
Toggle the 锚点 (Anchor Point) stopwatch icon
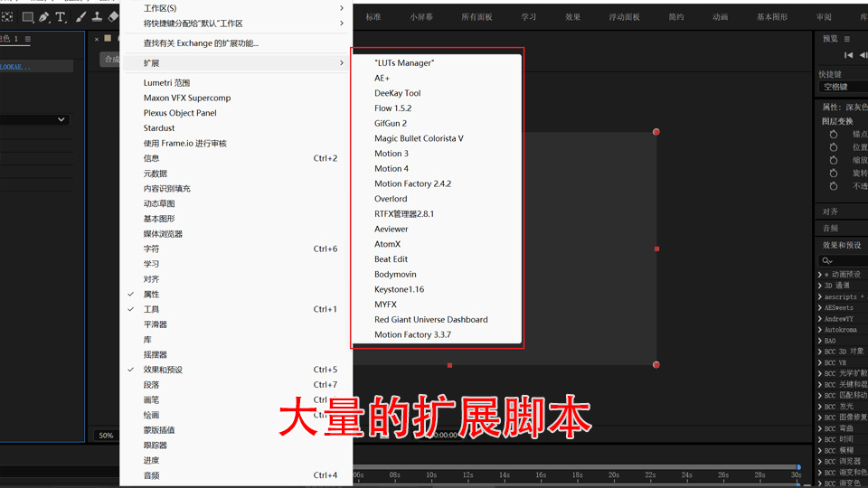834,134
